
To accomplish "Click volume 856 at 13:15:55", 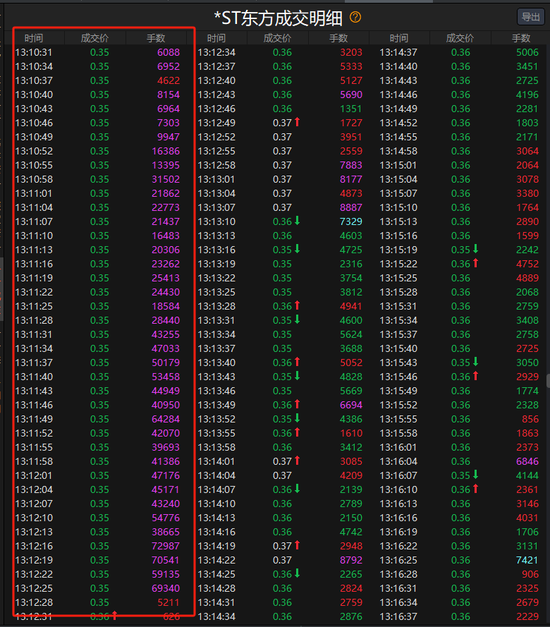I will point(530,419).
